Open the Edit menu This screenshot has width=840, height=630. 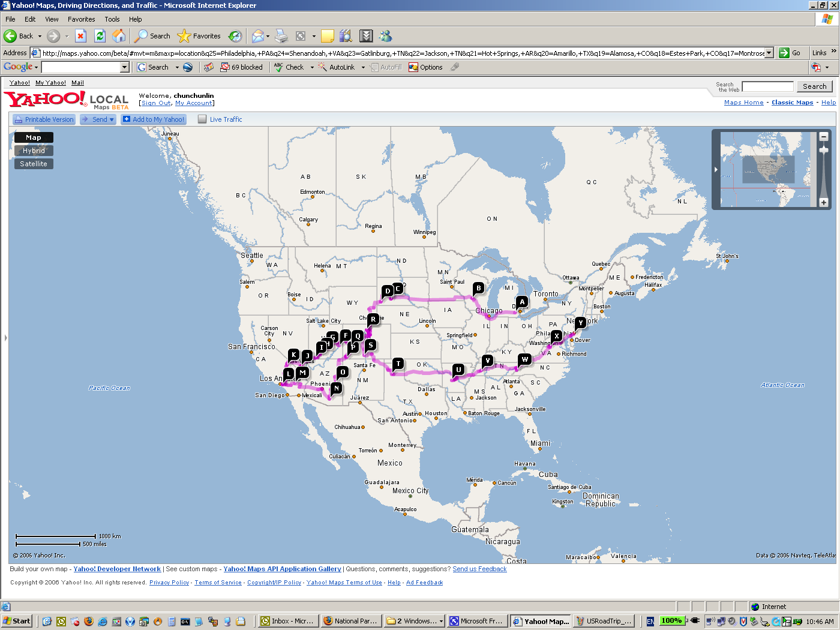(x=30, y=19)
